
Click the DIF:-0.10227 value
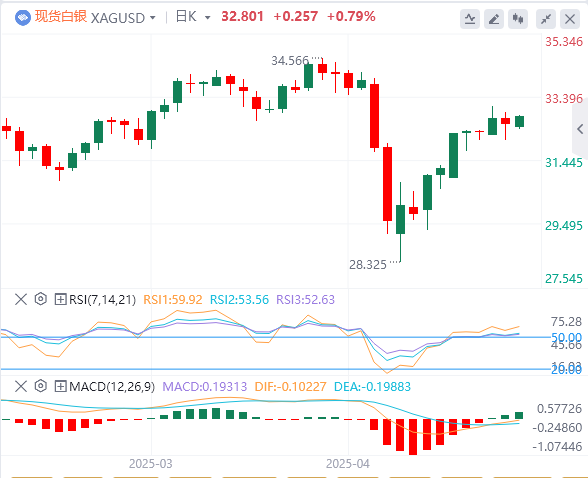click(x=291, y=387)
